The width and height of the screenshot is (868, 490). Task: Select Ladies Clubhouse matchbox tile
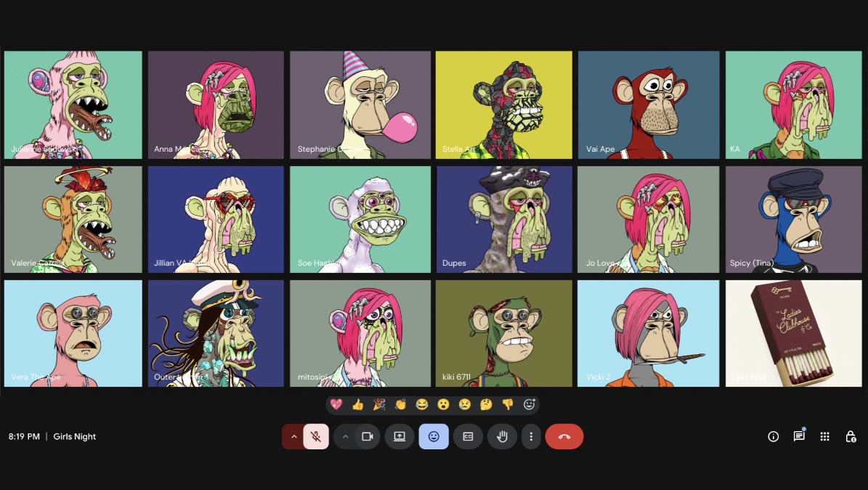click(794, 333)
